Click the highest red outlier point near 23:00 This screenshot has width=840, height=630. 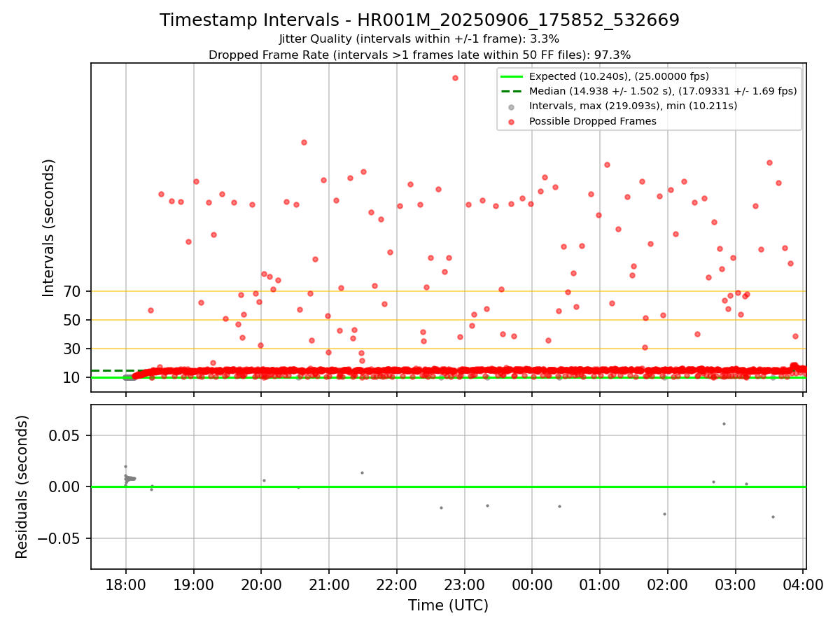tap(455, 78)
